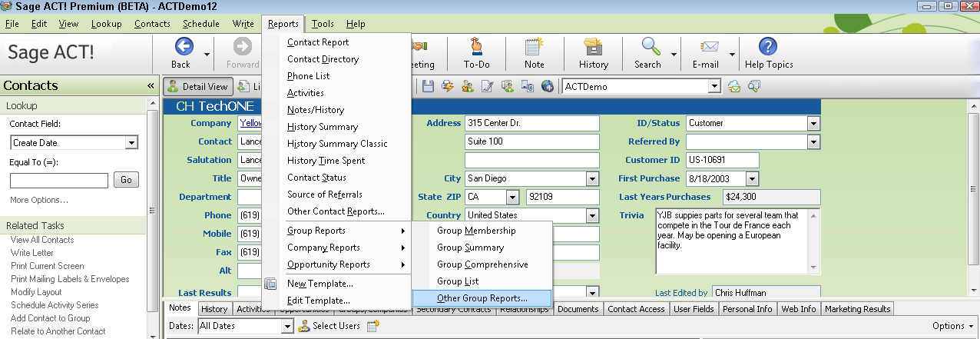Expand the E-mail dropdown arrow
Viewport: 980px width, 339px height.
[732, 55]
